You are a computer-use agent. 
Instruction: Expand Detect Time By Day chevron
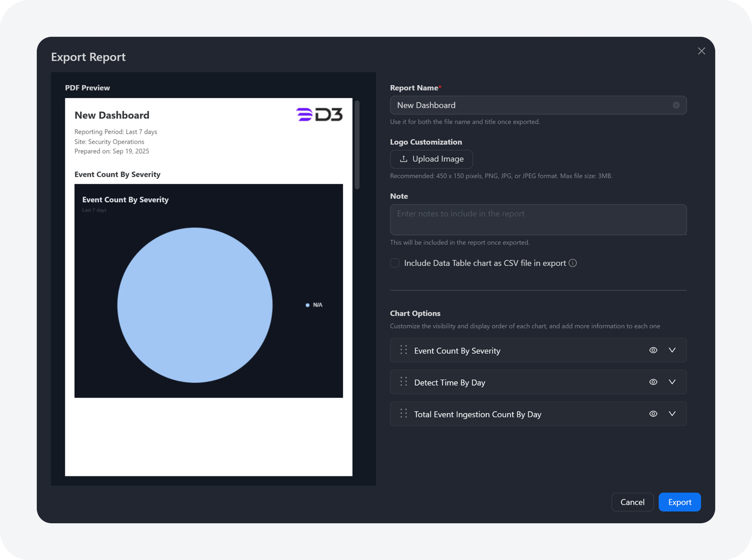672,382
